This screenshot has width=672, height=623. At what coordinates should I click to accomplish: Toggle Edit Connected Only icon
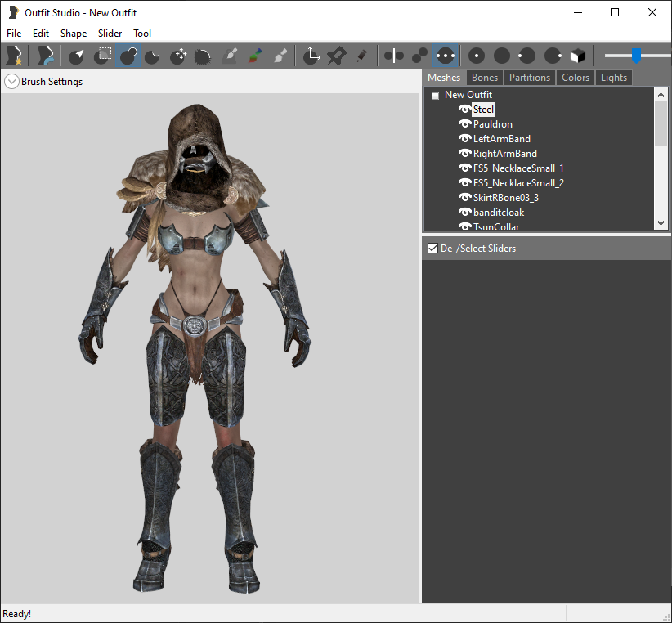[x=419, y=56]
